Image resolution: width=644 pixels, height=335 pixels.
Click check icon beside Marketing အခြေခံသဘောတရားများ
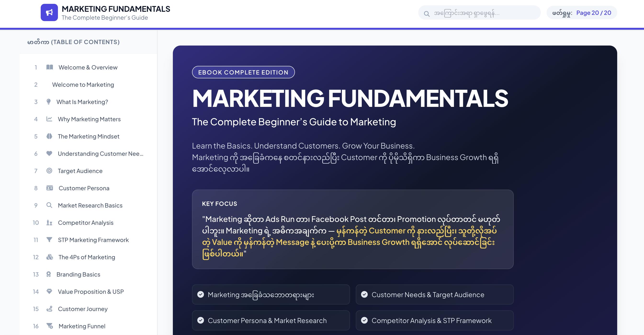[x=200, y=295]
